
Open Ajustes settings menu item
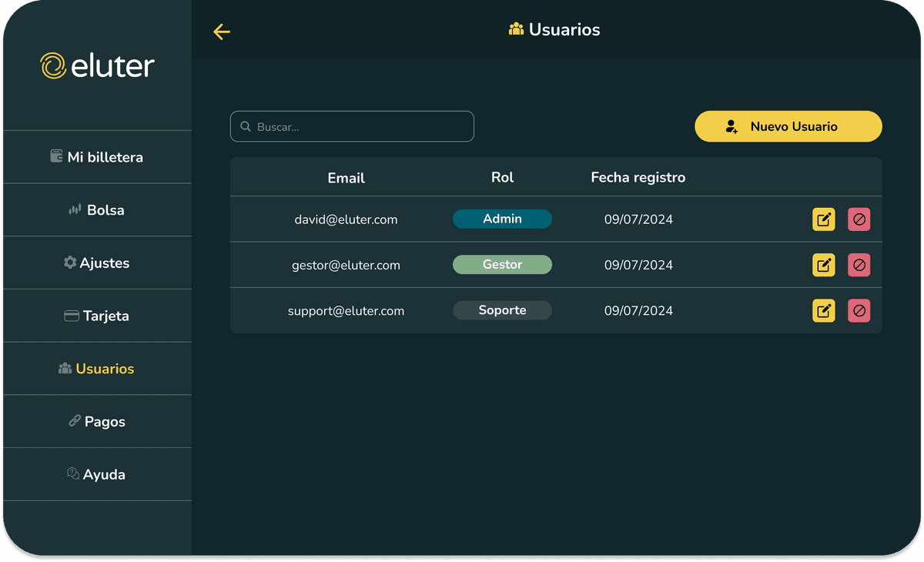tap(97, 263)
